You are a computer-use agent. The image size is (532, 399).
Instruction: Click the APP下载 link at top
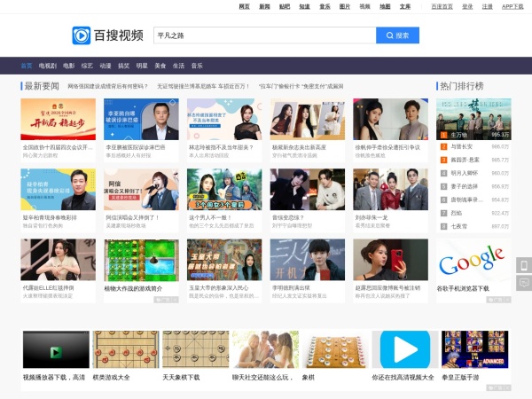[x=512, y=6]
